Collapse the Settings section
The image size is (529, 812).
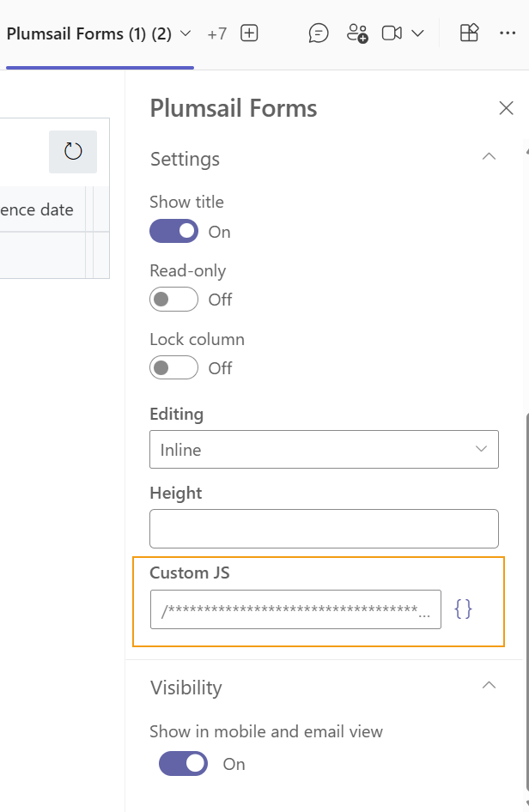[489, 157]
